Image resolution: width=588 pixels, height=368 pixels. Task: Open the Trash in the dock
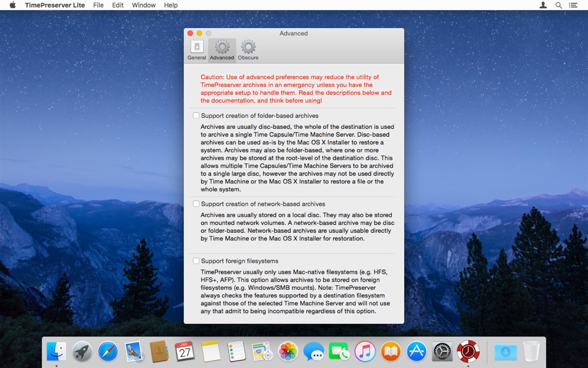532,351
